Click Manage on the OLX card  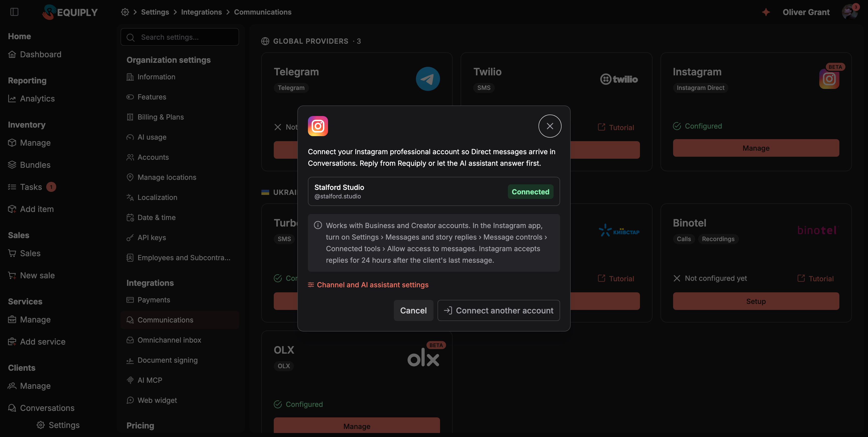pos(356,425)
